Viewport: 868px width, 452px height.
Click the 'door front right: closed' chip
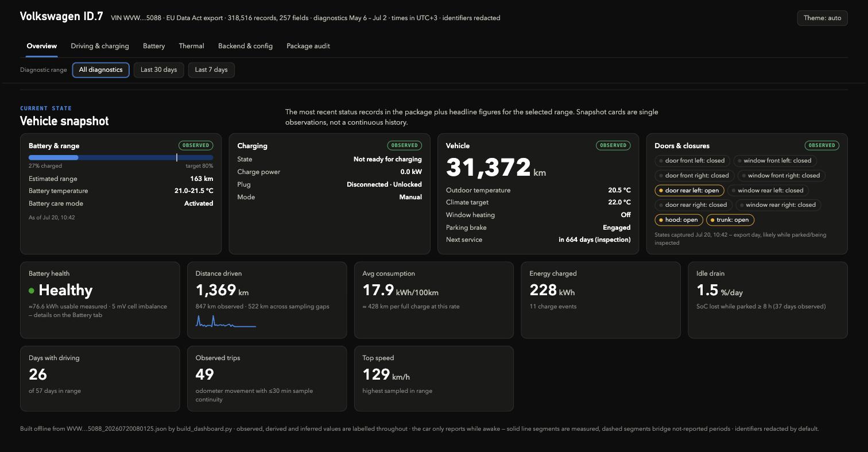pyautogui.click(x=694, y=176)
